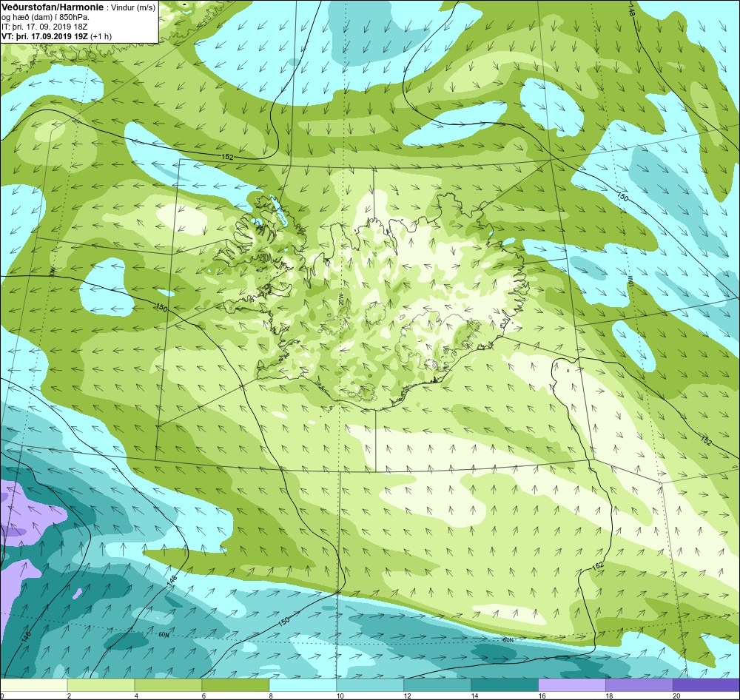Click the '152' contour label northwest of Iceland
This screenshot has width=740, height=700.
227,157
